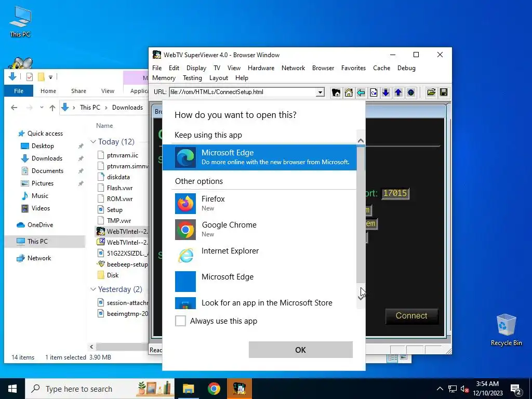Select OneDrive in Explorer navigation pane
Screen dimensions: 532x399
click(40, 224)
